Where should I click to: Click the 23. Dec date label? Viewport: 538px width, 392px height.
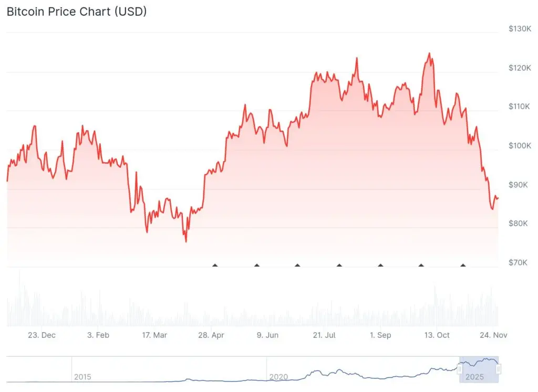(42, 335)
